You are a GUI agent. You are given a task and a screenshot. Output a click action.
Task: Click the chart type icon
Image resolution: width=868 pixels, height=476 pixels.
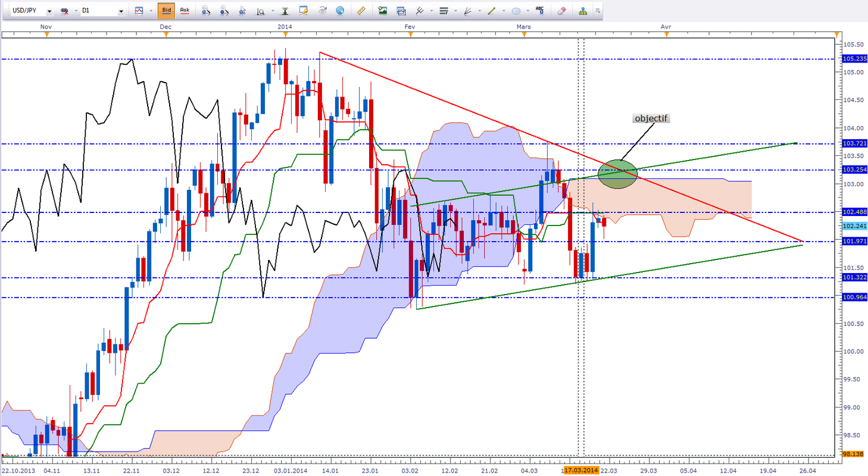[139, 11]
